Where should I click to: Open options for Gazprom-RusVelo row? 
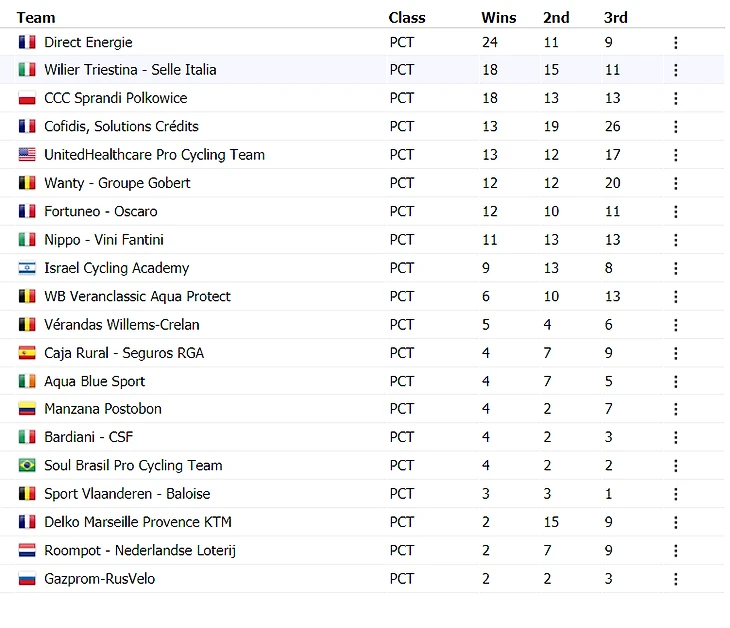[676, 579]
